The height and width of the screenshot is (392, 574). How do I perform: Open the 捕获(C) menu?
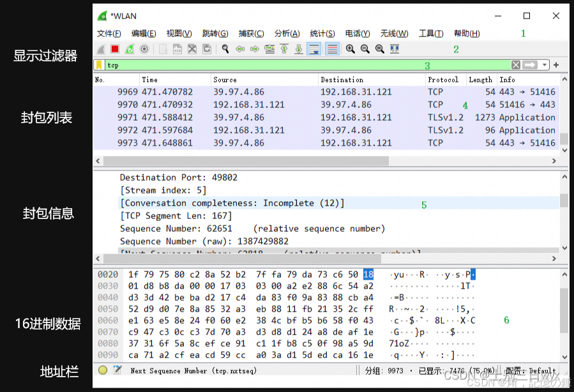coord(251,34)
